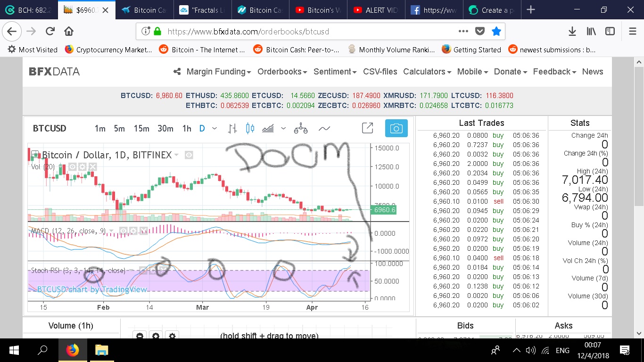Open the Firefox Library icon
644x362 pixels.
(x=591, y=32)
